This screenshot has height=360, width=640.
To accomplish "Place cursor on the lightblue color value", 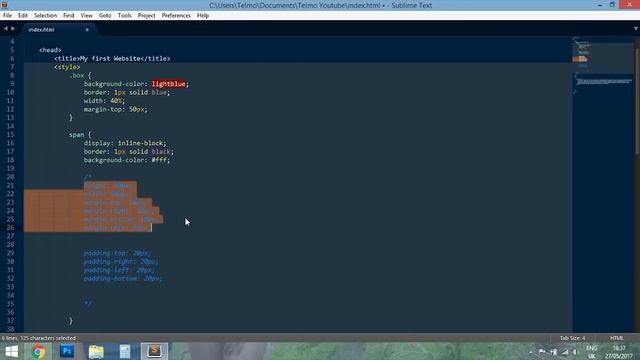I will point(168,84).
